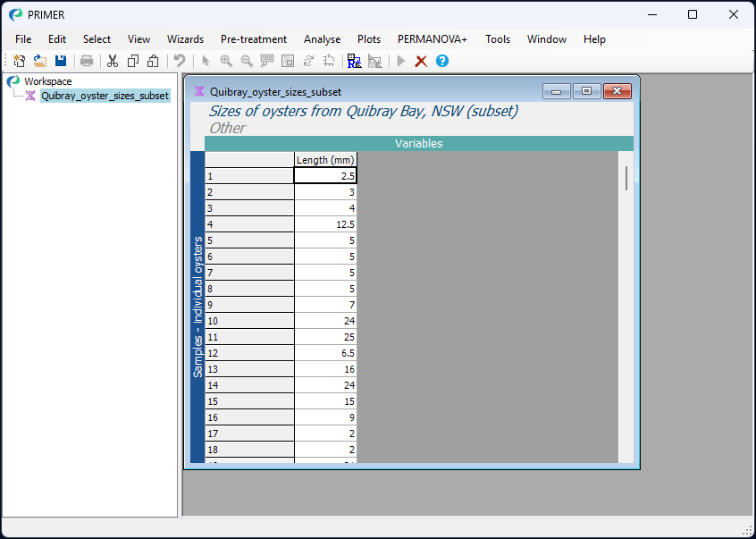Image resolution: width=756 pixels, height=539 pixels.
Task: Copy the highlighted data
Action: (134, 61)
